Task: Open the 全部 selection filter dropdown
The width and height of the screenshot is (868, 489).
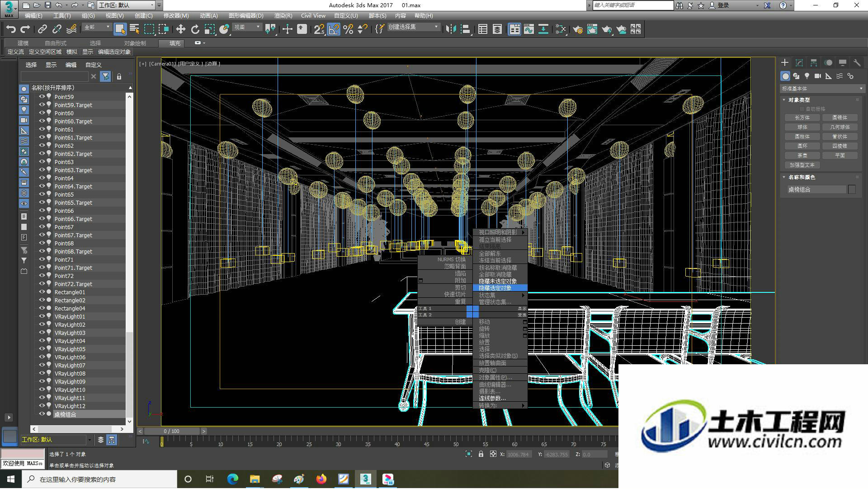Action: click(x=97, y=28)
